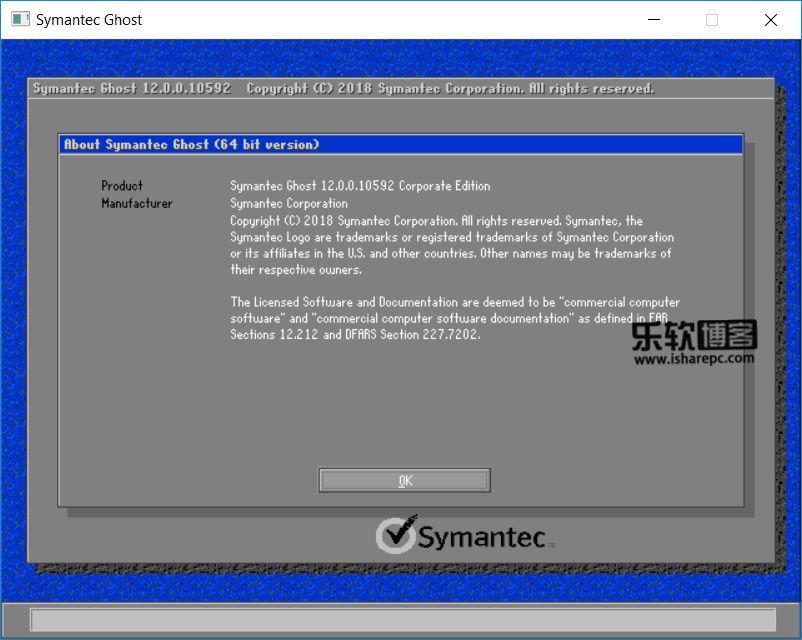This screenshot has height=640, width=802.
Task: Click the OK button in About dialog
Action: (404, 480)
